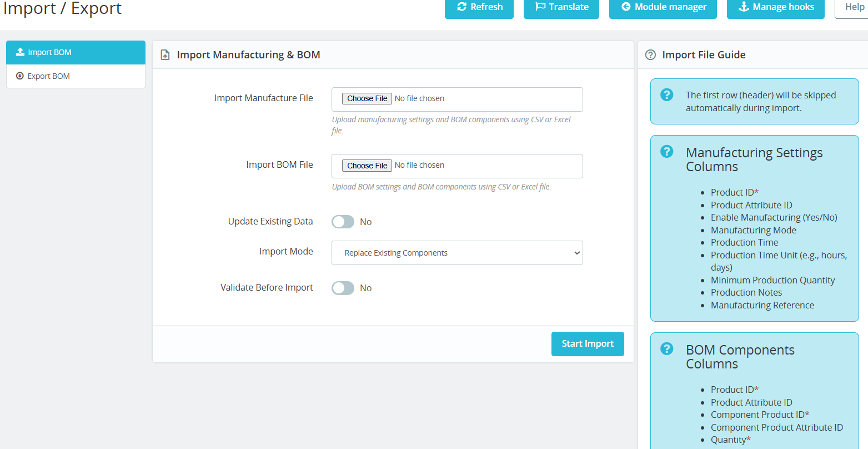Open the Import Mode dropdown
Viewport: 868px width, 449px height.
point(457,253)
